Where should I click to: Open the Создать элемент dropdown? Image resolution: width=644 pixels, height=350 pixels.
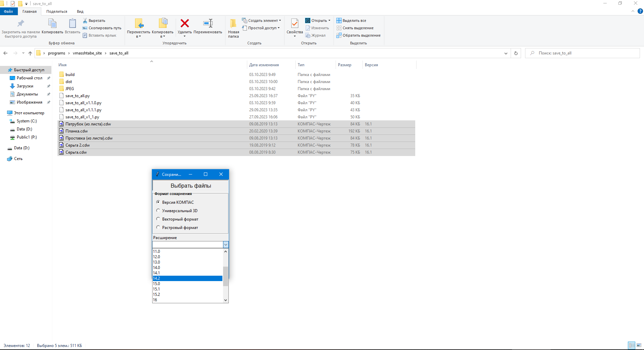tap(262, 21)
